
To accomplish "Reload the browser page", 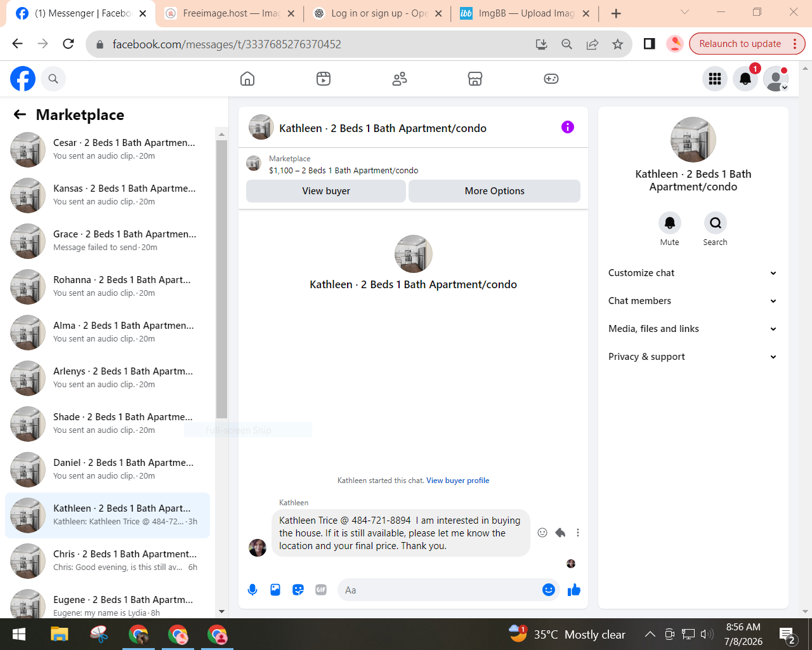I will point(69,44).
